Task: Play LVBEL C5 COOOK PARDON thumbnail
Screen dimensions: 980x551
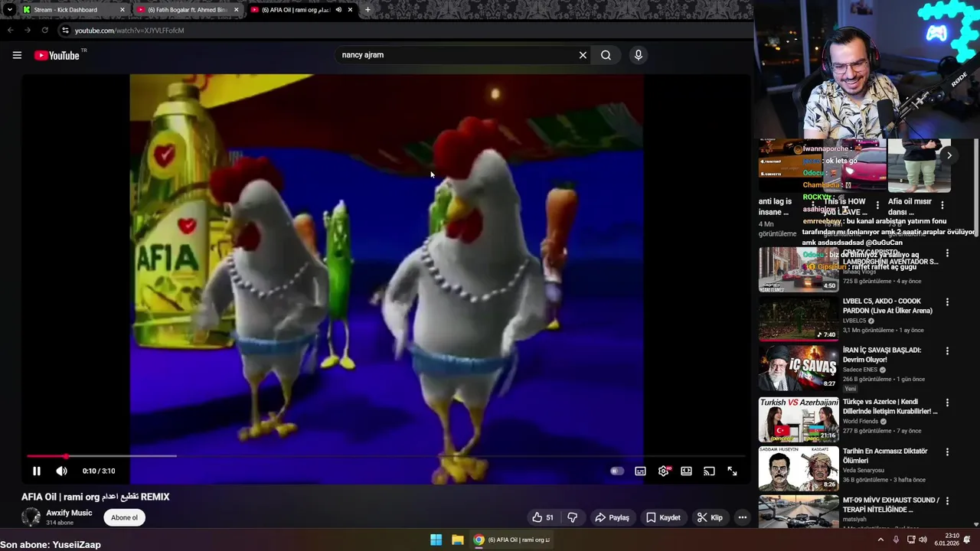Action: click(799, 318)
